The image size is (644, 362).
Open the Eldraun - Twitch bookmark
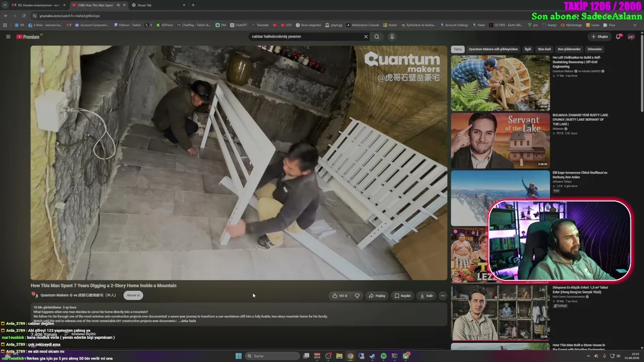pyautogui.click(x=127, y=25)
